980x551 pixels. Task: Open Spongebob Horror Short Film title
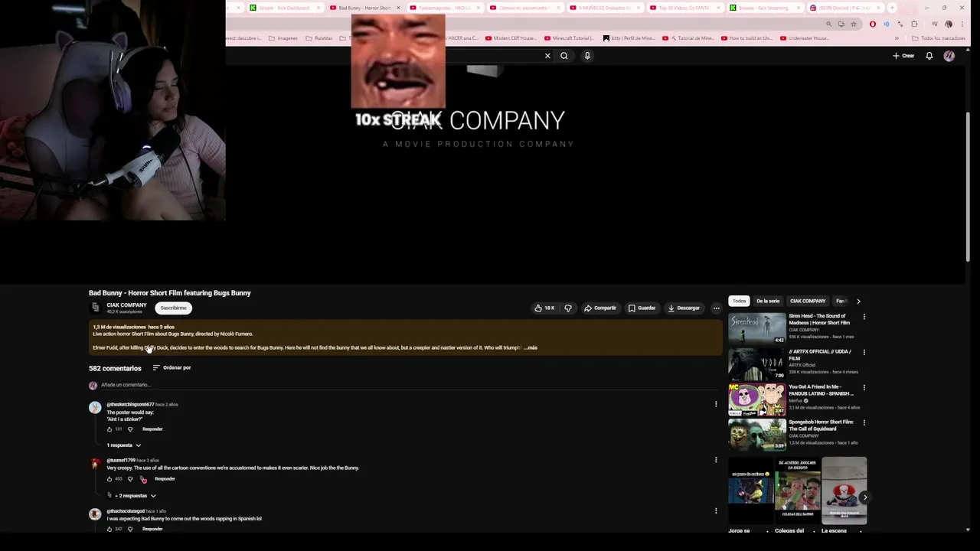(821, 425)
